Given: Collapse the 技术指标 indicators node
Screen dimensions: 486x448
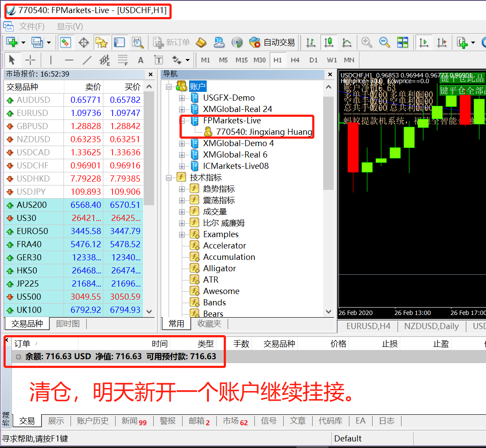Looking at the screenshot, I should coord(169,178).
